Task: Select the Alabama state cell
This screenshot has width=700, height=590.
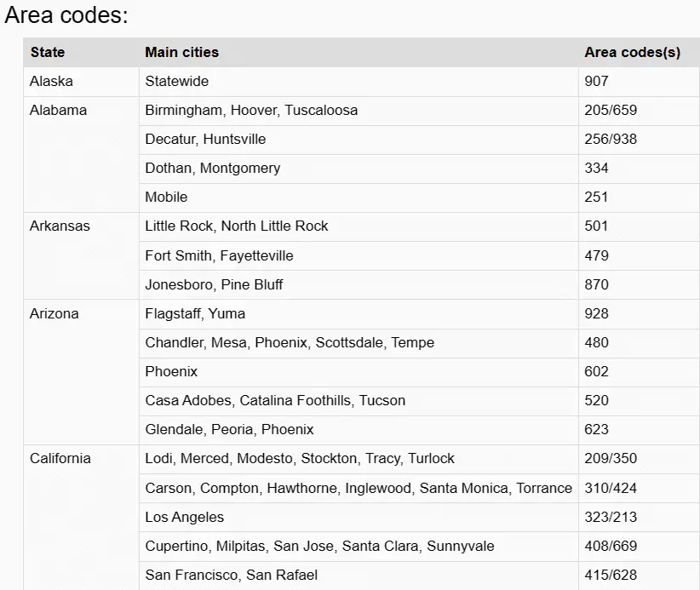Action: [81, 154]
